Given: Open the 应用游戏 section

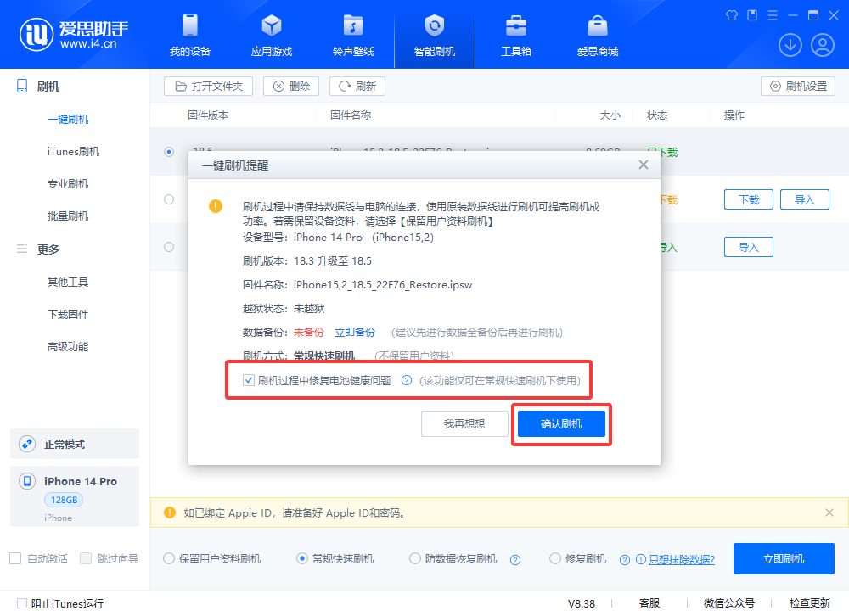Looking at the screenshot, I should [x=272, y=35].
